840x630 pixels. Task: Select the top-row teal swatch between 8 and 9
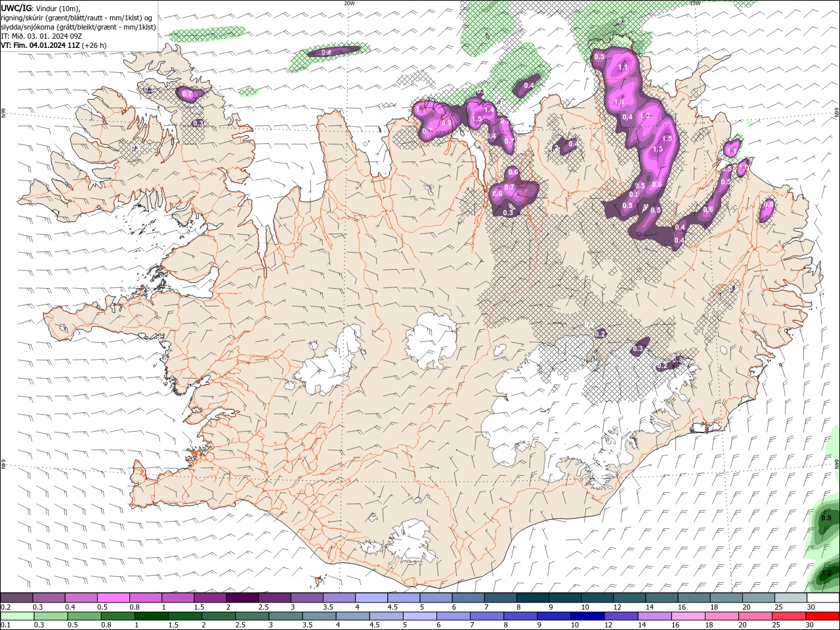tap(532, 598)
